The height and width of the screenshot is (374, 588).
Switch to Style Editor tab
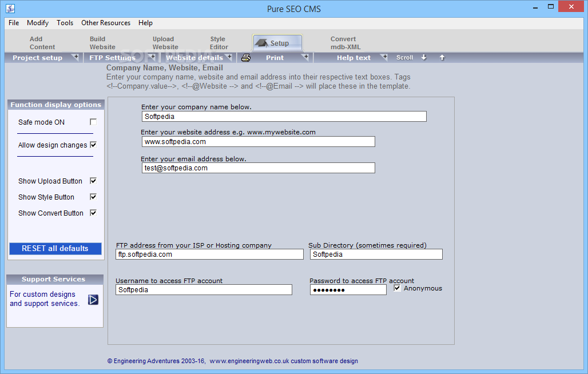pos(219,43)
